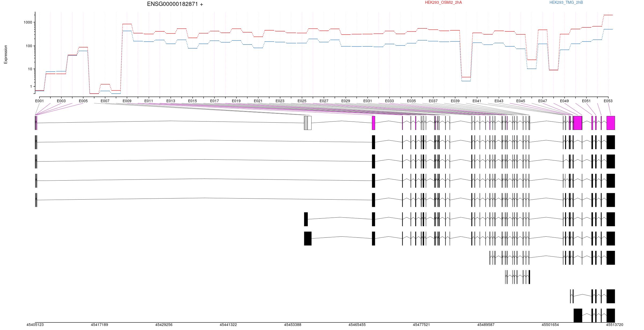Click y-axis tick value 100
The image size is (644, 330).
[x=29, y=46]
